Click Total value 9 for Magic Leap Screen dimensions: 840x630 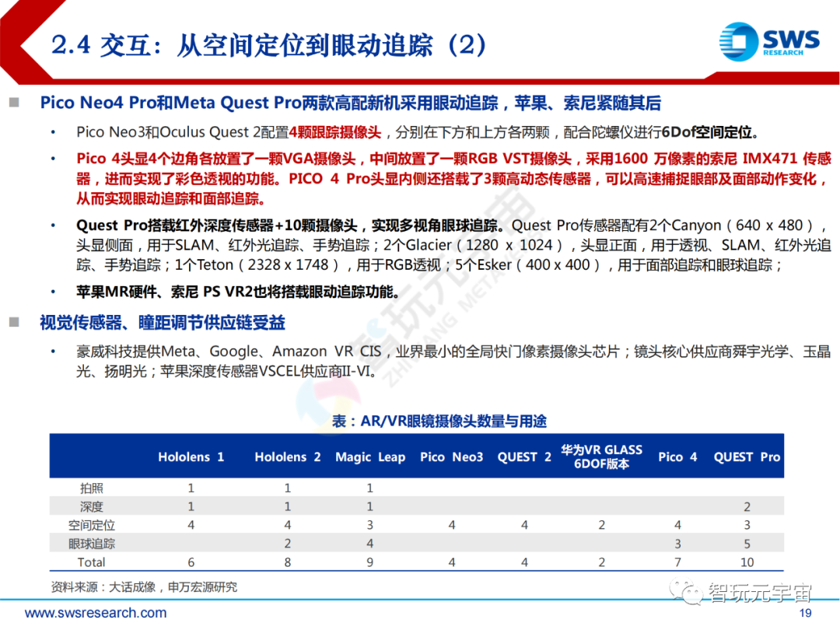(369, 562)
